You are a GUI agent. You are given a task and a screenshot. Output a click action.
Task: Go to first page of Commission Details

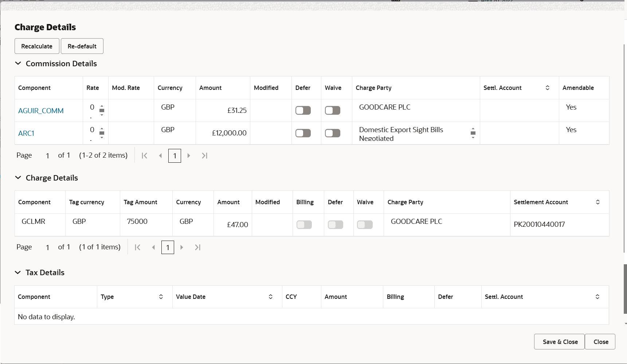point(144,155)
